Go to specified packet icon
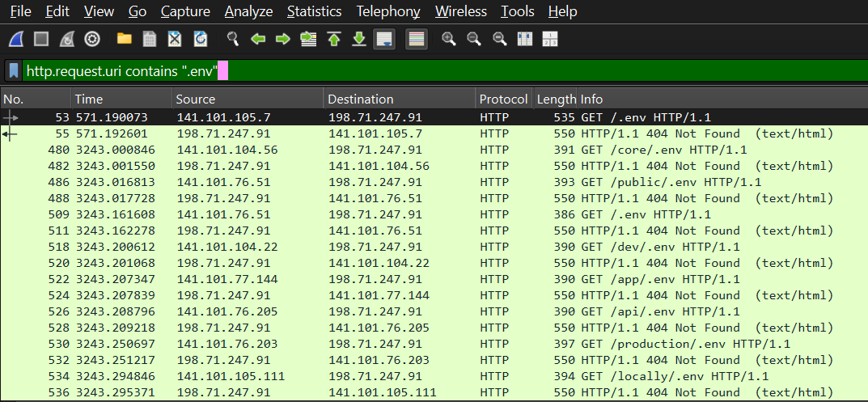 (x=308, y=40)
